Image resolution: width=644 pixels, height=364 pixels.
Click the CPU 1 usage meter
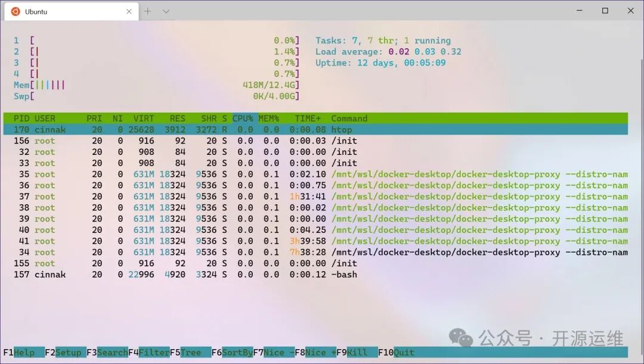coord(156,41)
